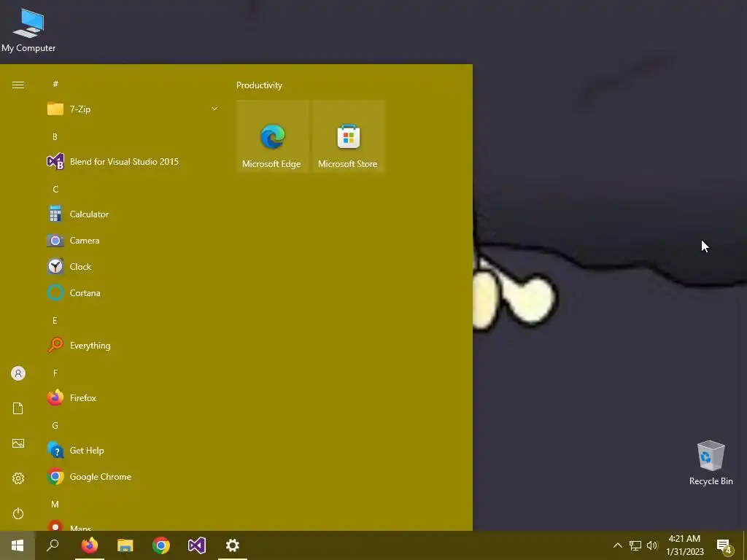Open Firefox from the app list

[133, 397]
